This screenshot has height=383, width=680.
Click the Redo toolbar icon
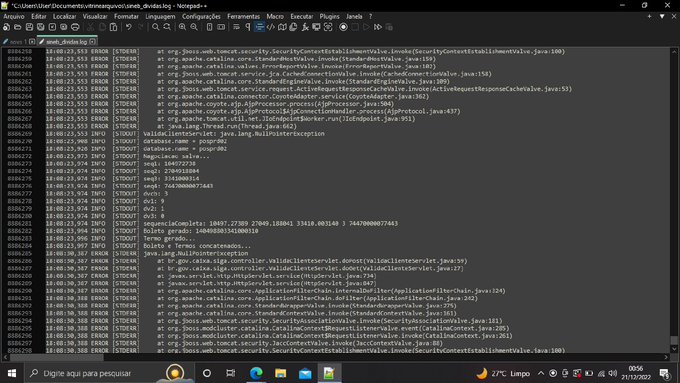[x=140, y=27]
